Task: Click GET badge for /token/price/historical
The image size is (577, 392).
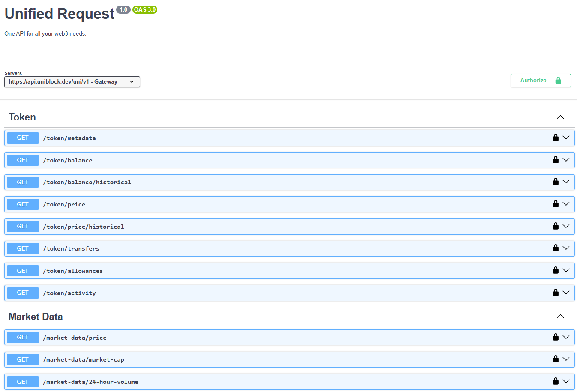Action: (x=23, y=227)
